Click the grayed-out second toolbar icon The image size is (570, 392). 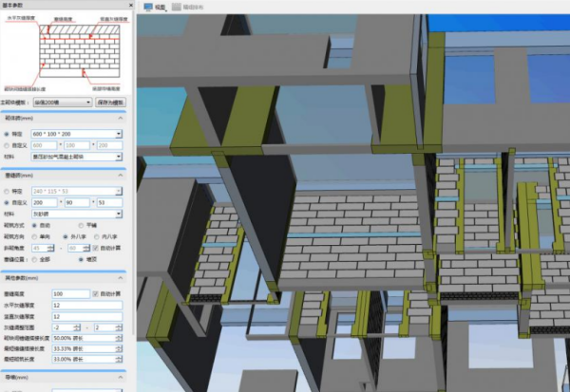pos(177,7)
